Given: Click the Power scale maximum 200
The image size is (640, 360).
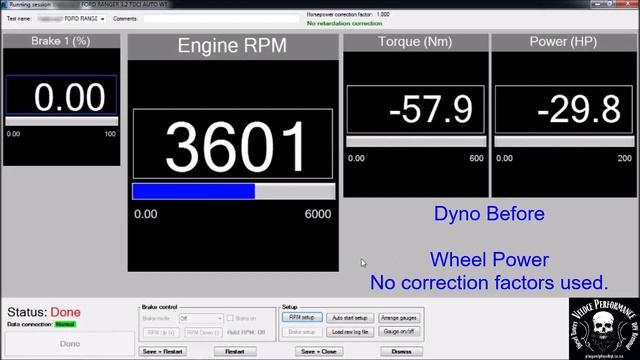Looking at the screenshot, I should pyautogui.click(x=624, y=158).
